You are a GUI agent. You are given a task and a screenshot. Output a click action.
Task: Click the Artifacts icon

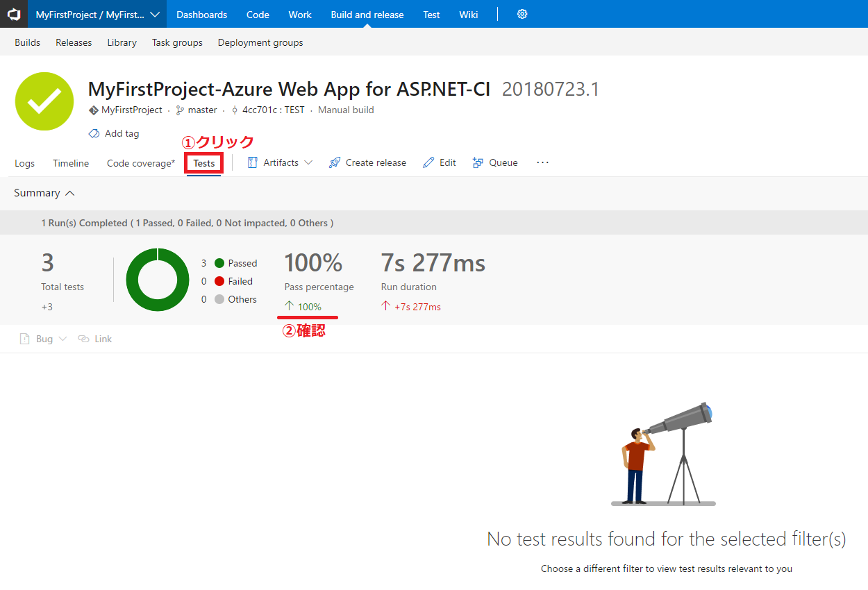(253, 162)
